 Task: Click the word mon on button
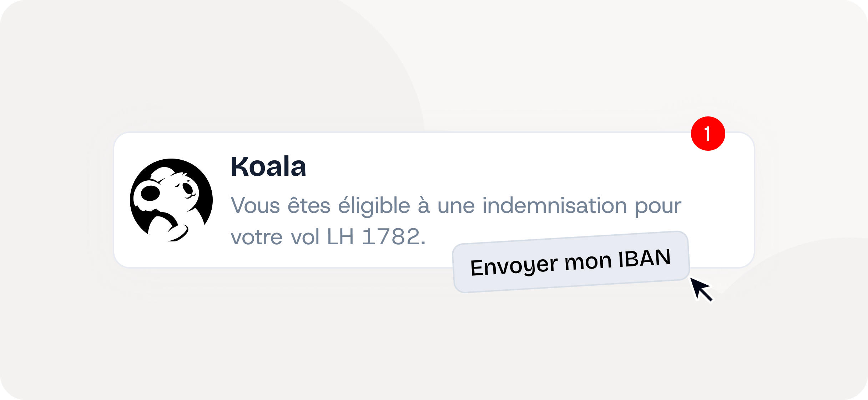(x=588, y=262)
